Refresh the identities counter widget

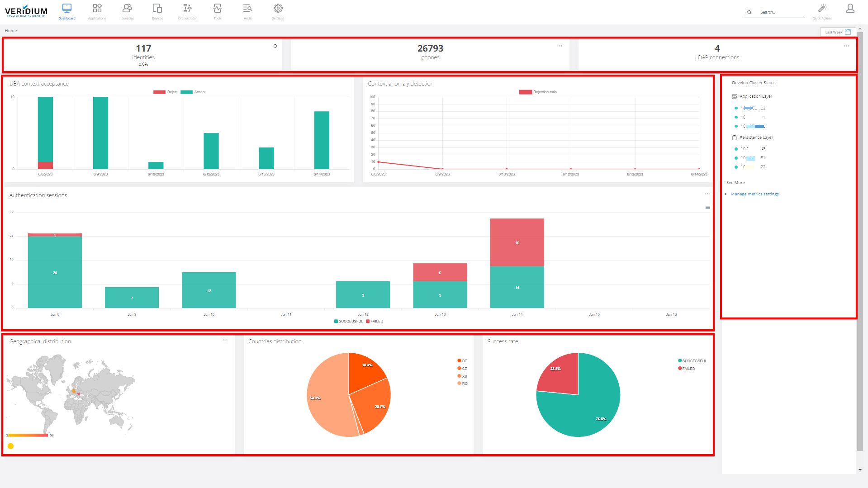tap(275, 46)
